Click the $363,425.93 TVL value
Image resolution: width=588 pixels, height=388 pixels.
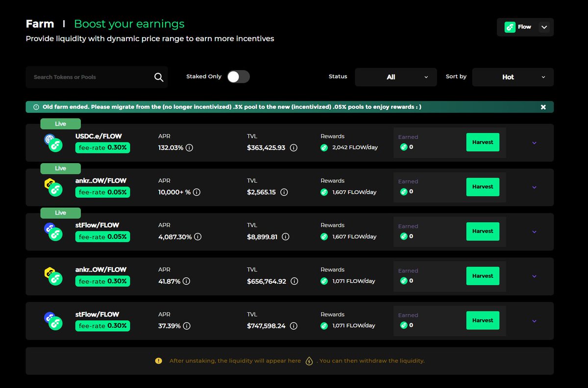click(267, 147)
